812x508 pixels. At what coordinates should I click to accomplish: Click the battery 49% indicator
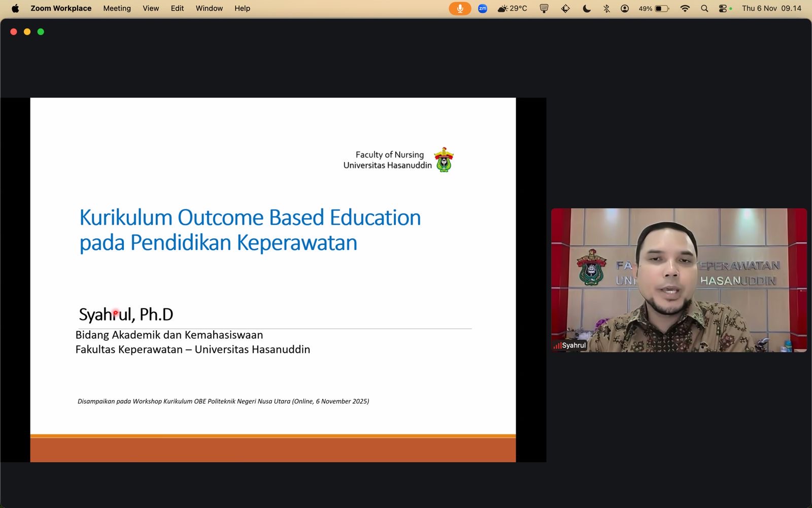tap(654, 9)
